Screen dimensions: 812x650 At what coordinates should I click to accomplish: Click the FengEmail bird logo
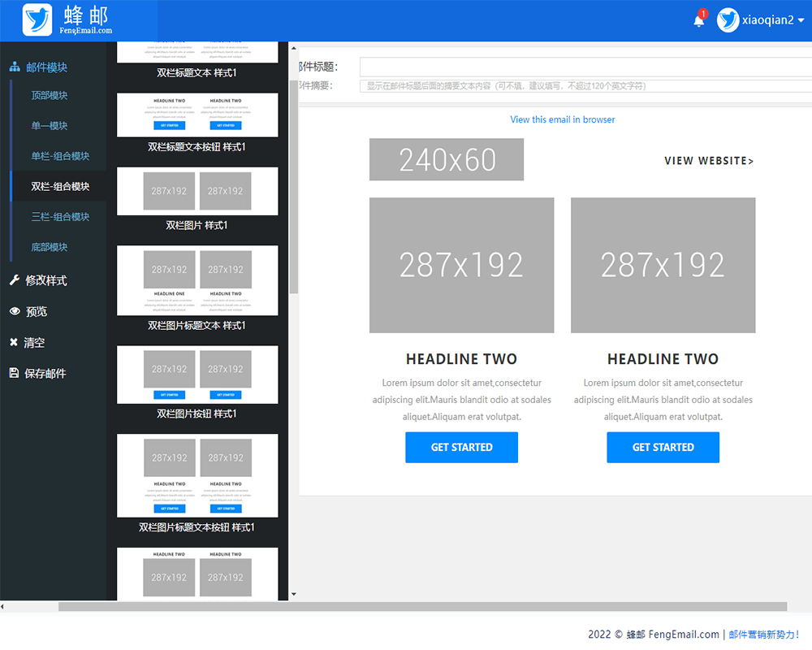pyautogui.click(x=37, y=19)
